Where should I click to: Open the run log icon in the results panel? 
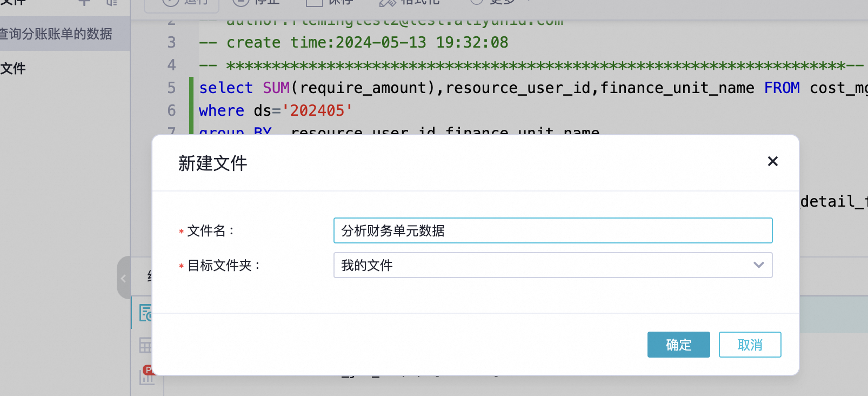click(x=145, y=313)
